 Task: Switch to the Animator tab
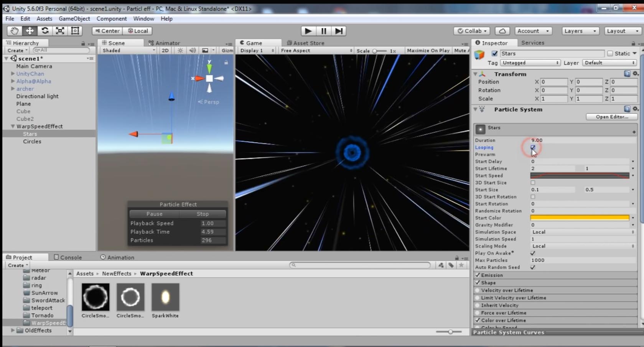coord(164,43)
